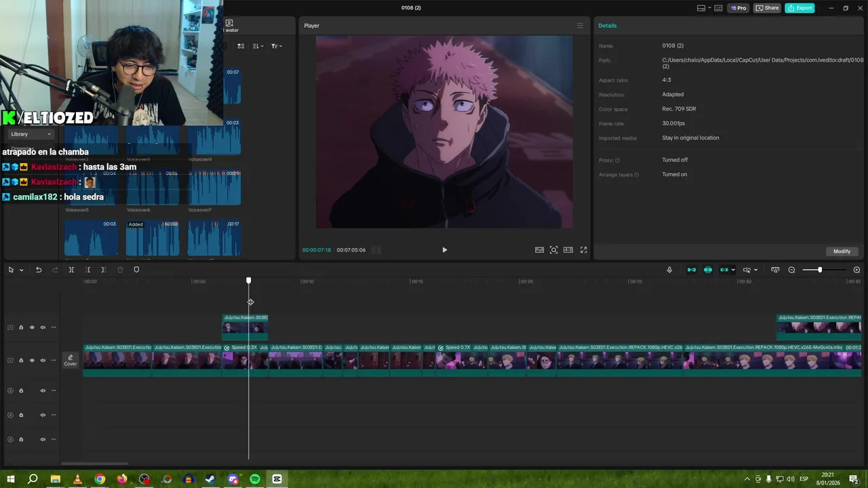
Task: Toggle auto snapping in timeline
Action: click(708, 270)
